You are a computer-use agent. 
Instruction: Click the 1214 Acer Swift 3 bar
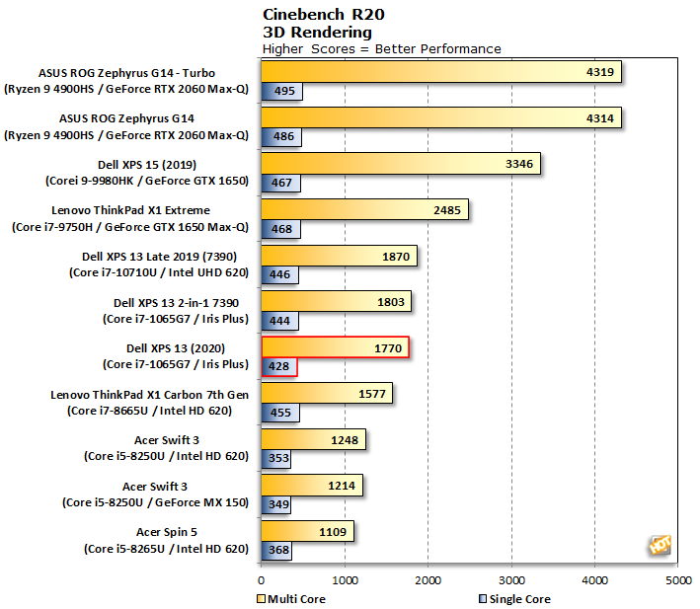(312, 486)
